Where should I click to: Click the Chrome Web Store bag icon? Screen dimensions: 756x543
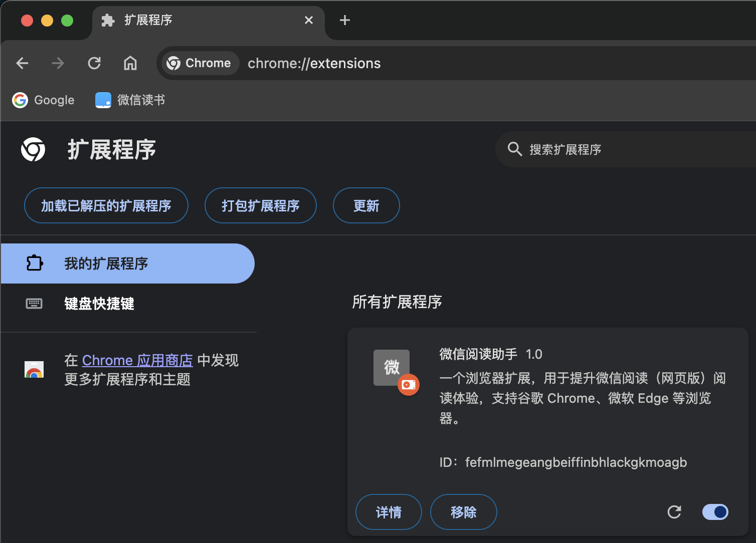click(x=34, y=370)
